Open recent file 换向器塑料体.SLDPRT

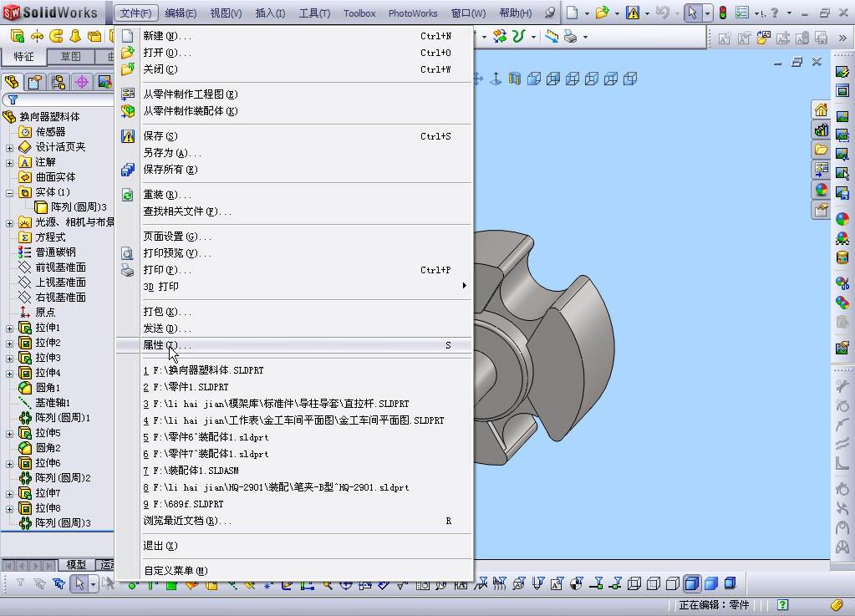[294, 370]
